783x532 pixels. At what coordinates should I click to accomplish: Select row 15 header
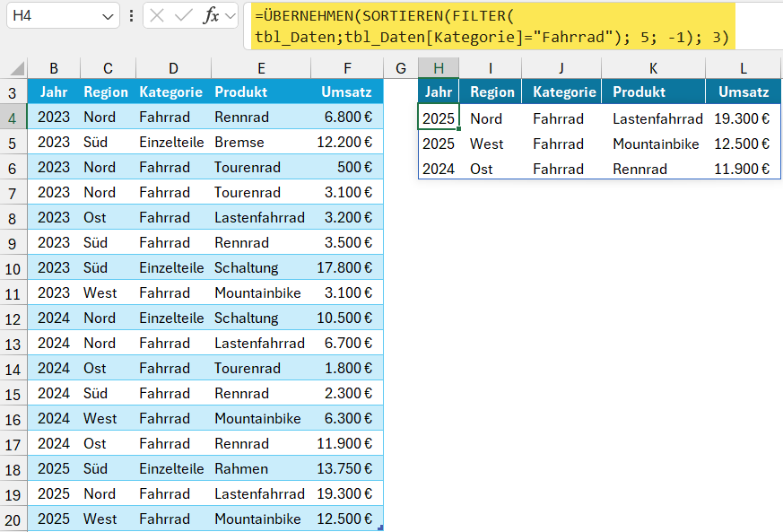(13, 394)
